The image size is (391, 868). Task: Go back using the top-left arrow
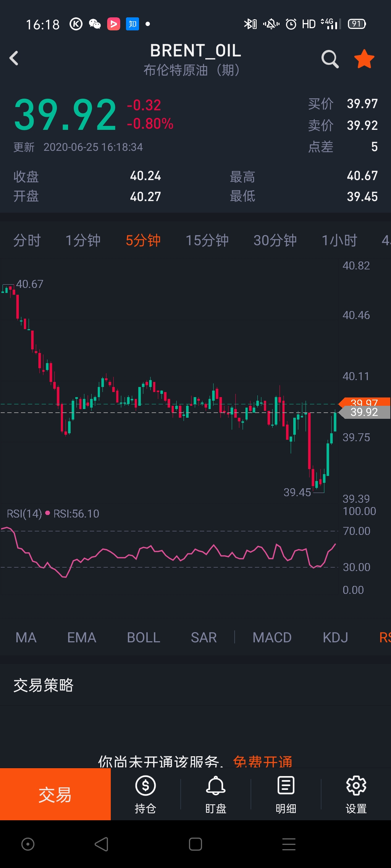14,58
